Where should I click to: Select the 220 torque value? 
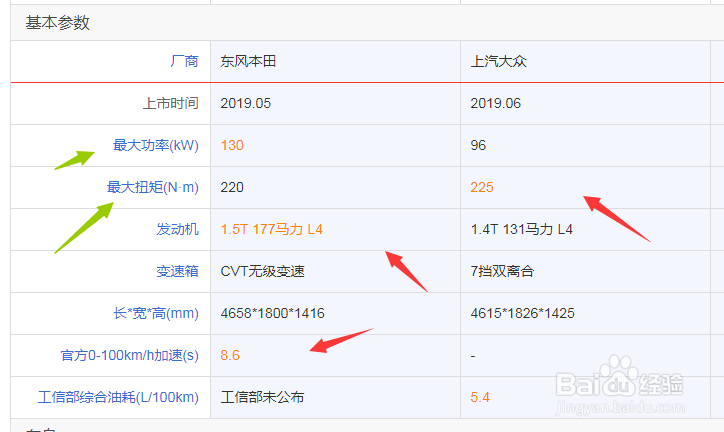(232, 187)
